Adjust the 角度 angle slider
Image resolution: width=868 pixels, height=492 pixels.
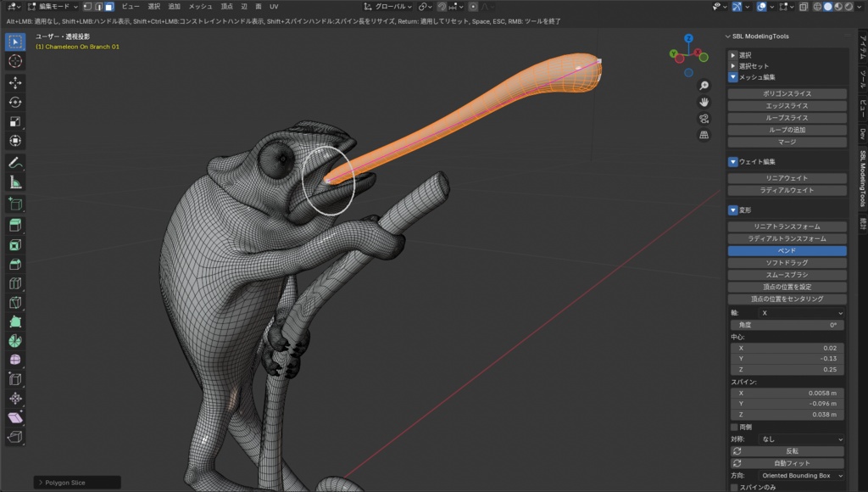pos(787,325)
